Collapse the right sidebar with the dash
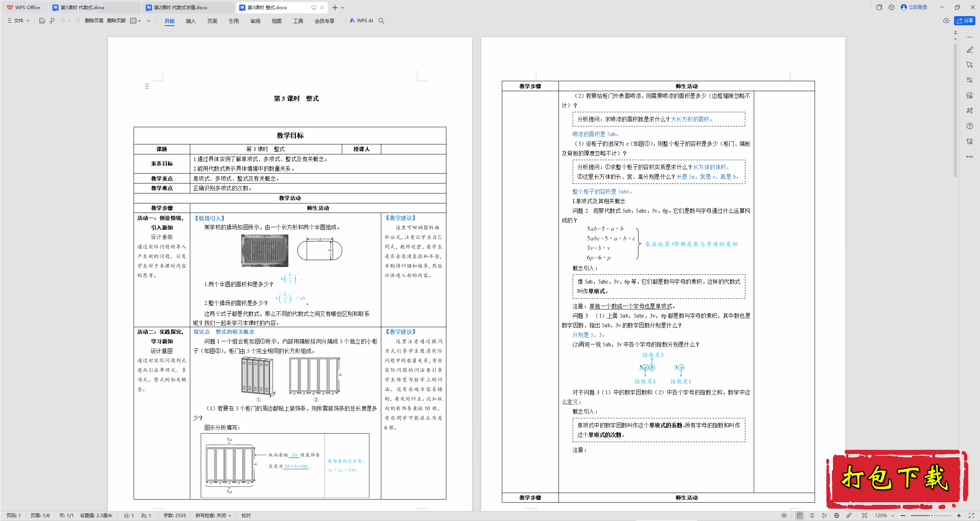The width and height of the screenshot is (980, 521). (x=969, y=37)
